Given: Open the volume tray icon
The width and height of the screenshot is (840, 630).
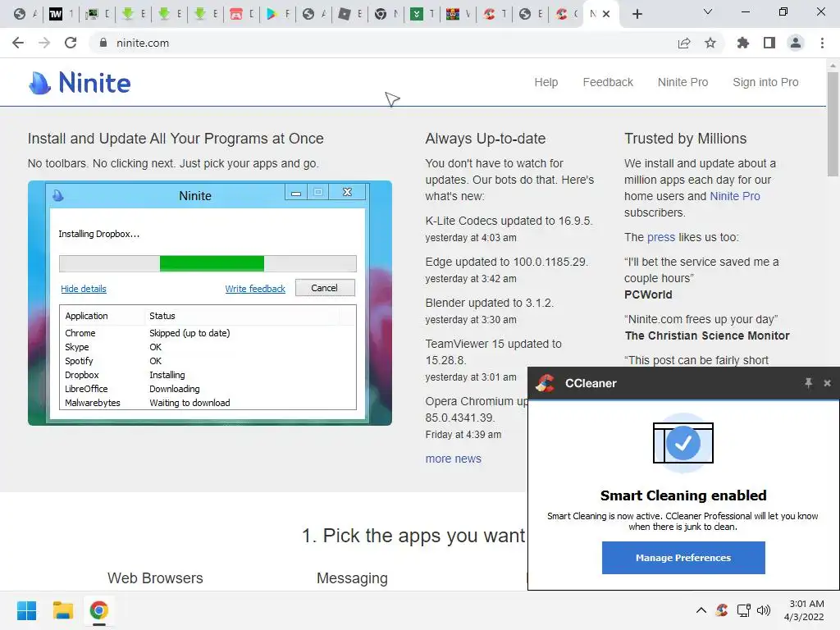Looking at the screenshot, I should click(764, 610).
